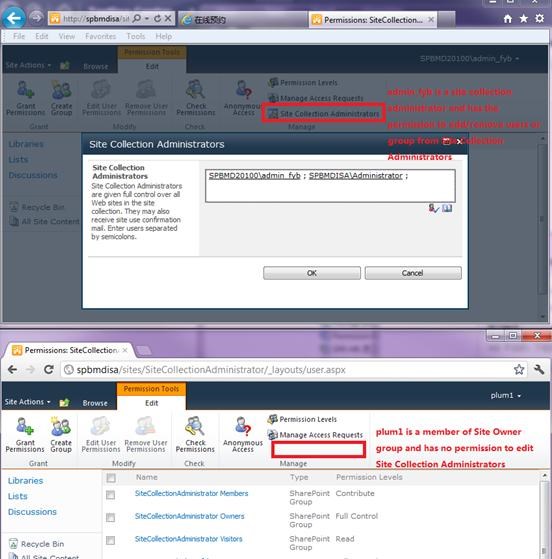
Task: Open Site Actions dropdown in Chrome window
Action: (27, 402)
